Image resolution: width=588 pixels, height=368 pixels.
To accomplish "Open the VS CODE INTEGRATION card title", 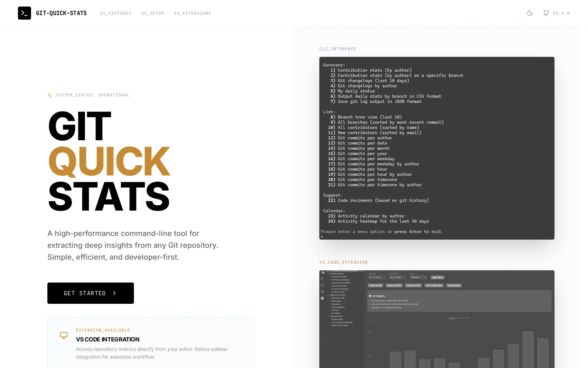I will (108, 339).
